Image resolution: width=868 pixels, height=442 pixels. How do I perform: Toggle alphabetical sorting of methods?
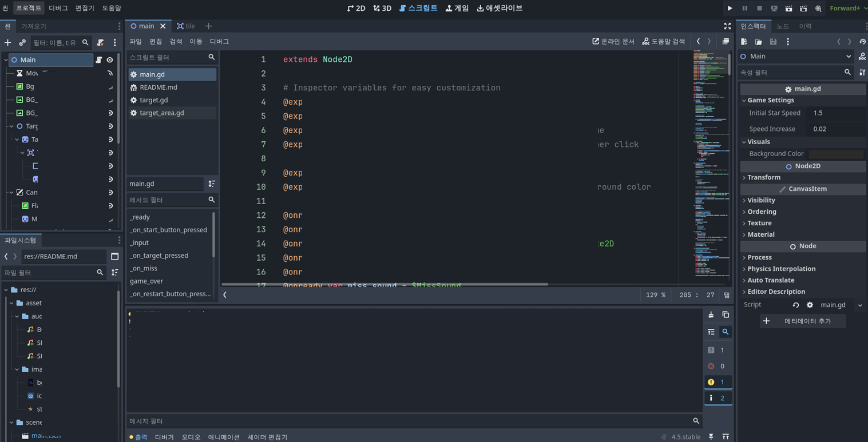coord(212,184)
